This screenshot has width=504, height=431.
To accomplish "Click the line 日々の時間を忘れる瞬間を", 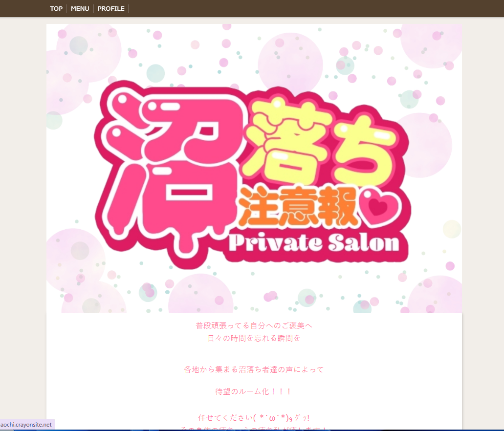I will pos(254,338).
